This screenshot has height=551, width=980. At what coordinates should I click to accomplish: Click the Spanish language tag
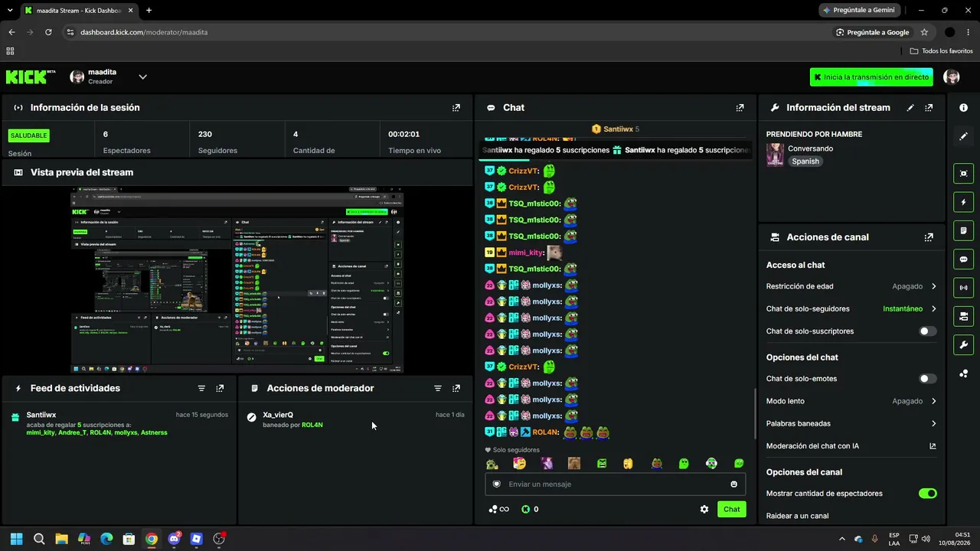(x=805, y=161)
